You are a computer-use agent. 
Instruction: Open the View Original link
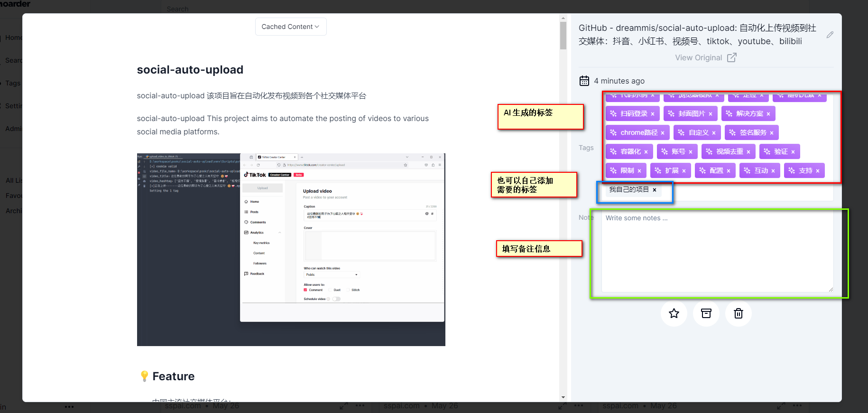pos(705,57)
